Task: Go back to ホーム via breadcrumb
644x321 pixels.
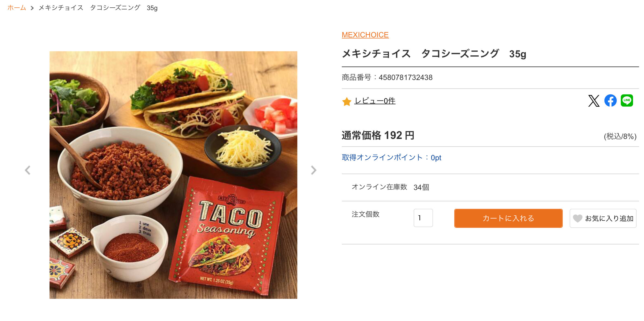Action: click(x=17, y=8)
